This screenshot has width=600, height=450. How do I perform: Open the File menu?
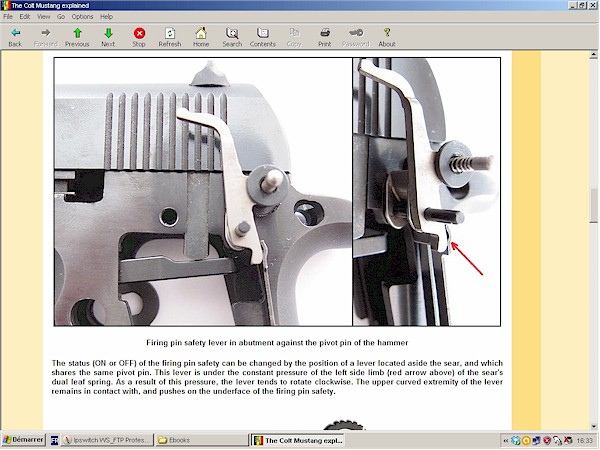[8, 16]
